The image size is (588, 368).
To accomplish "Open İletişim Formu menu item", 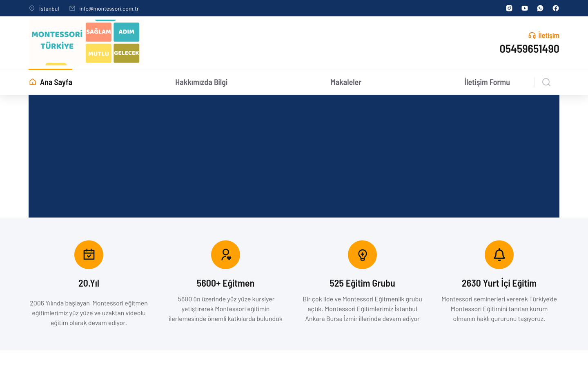I will pyautogui.click(x=487, y=82).
